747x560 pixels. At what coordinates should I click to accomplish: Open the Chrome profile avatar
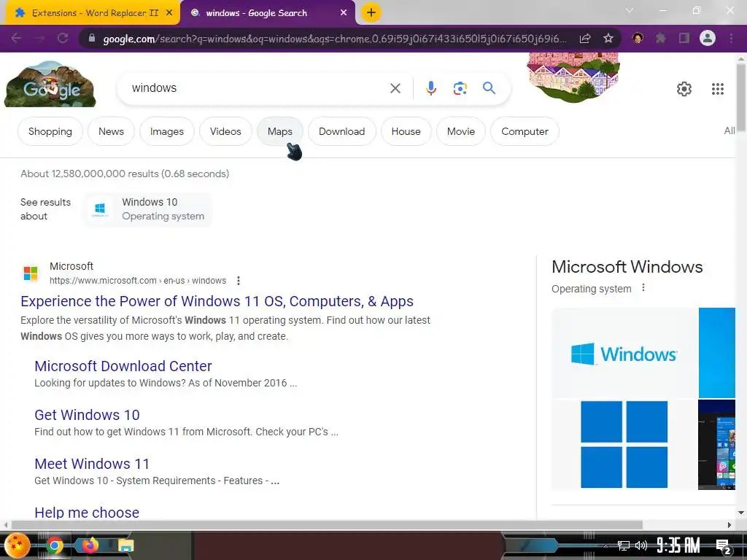coord(708,38)
